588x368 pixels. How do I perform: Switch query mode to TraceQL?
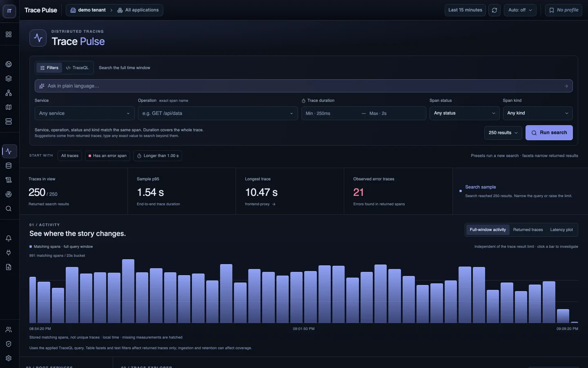click(77, 68)
